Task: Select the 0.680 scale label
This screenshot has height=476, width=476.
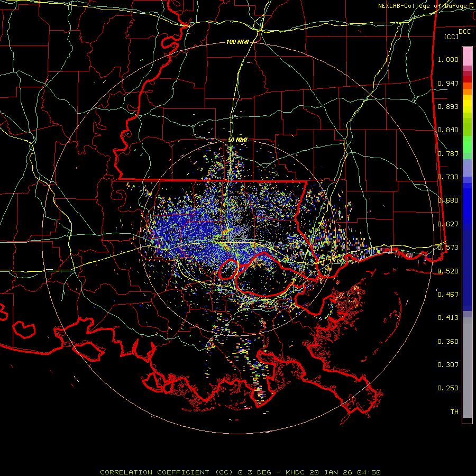Action: (448, 200)
